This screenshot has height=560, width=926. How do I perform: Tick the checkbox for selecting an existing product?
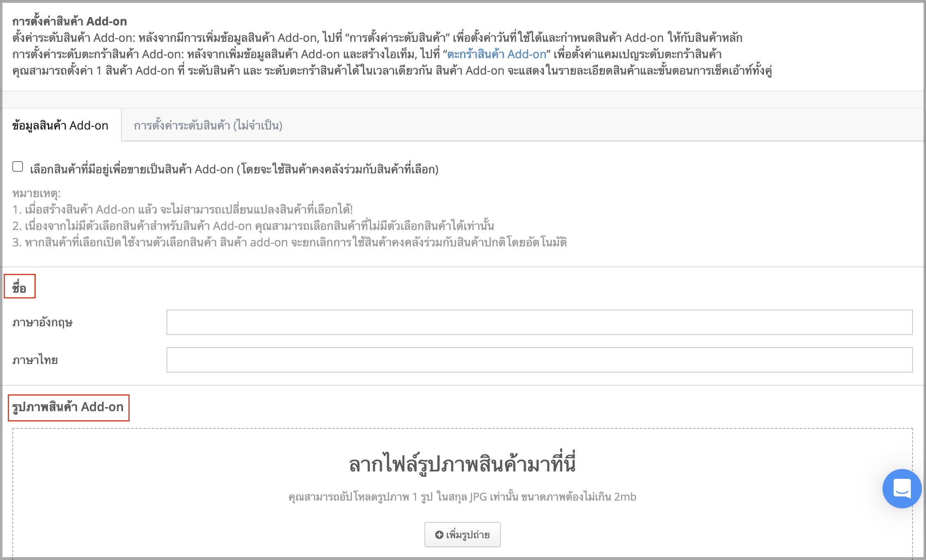(x=18, y=166)
